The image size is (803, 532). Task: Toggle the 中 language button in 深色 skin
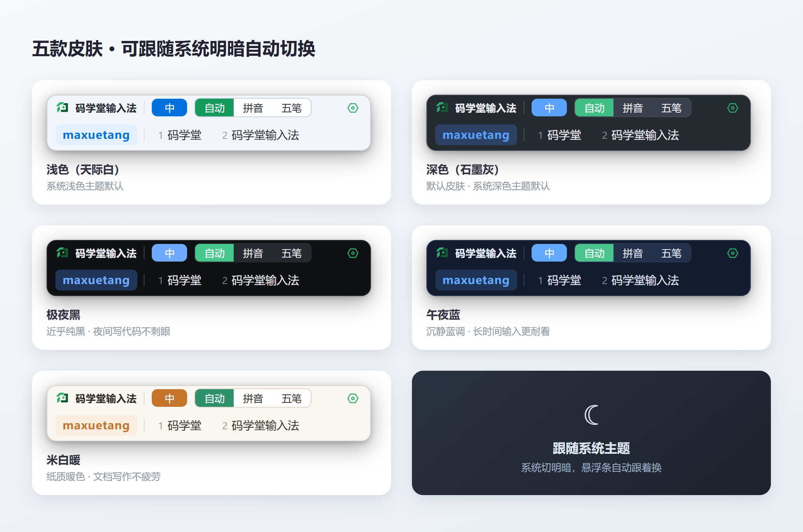[x=549, y=108]
